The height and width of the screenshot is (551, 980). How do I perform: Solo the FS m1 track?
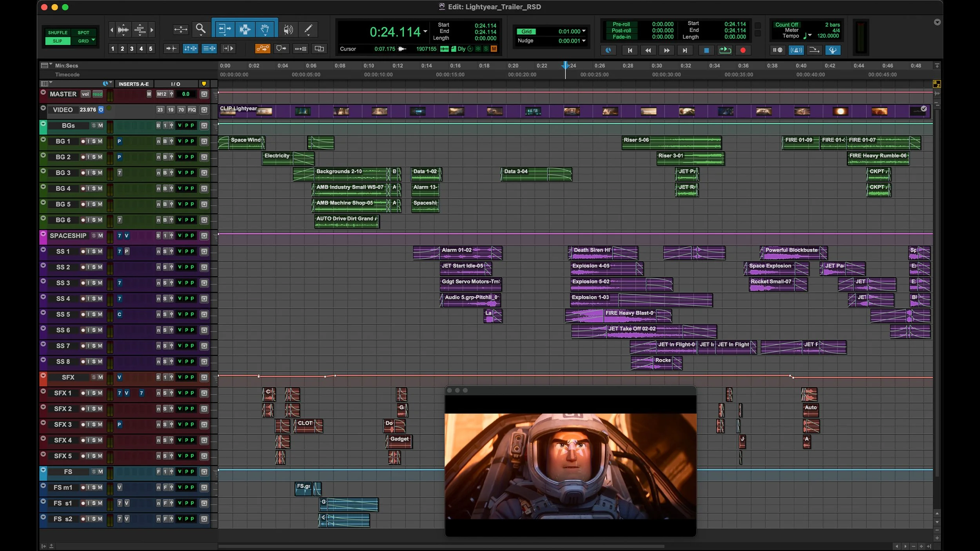tap(94, 488)
